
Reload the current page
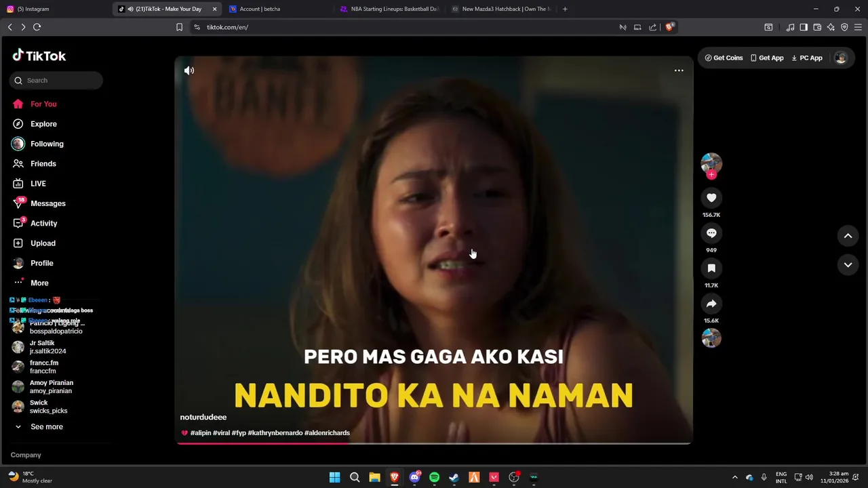[37, 27]
